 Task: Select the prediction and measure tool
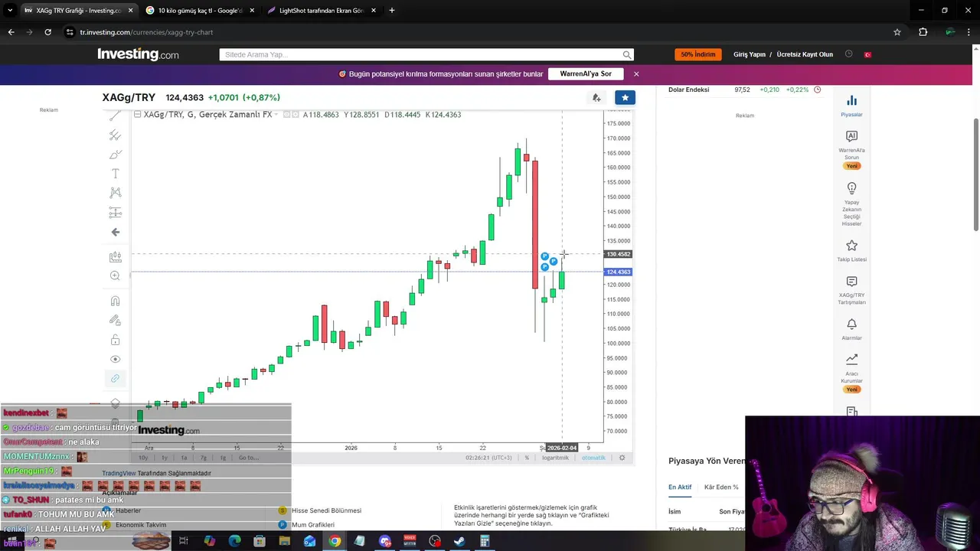115,213
